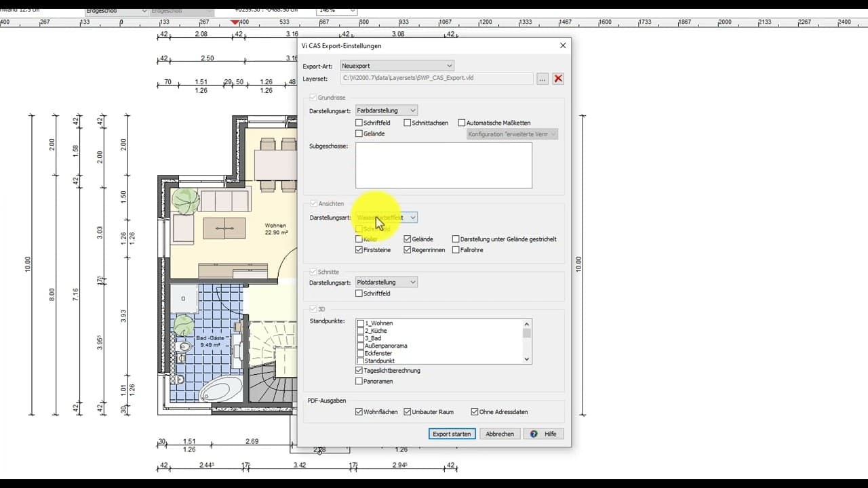
Task: Open the Export-Art dropdown set to Neuexport
Action: click(397, 66)
